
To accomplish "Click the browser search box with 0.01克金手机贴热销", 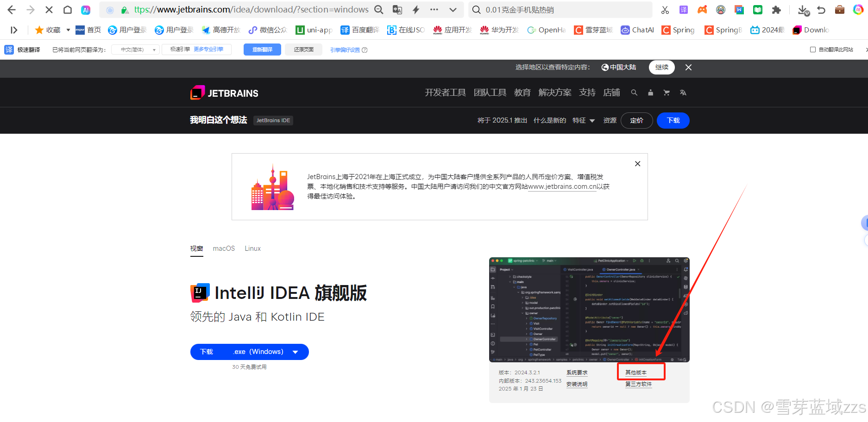I will coord(561,10).
